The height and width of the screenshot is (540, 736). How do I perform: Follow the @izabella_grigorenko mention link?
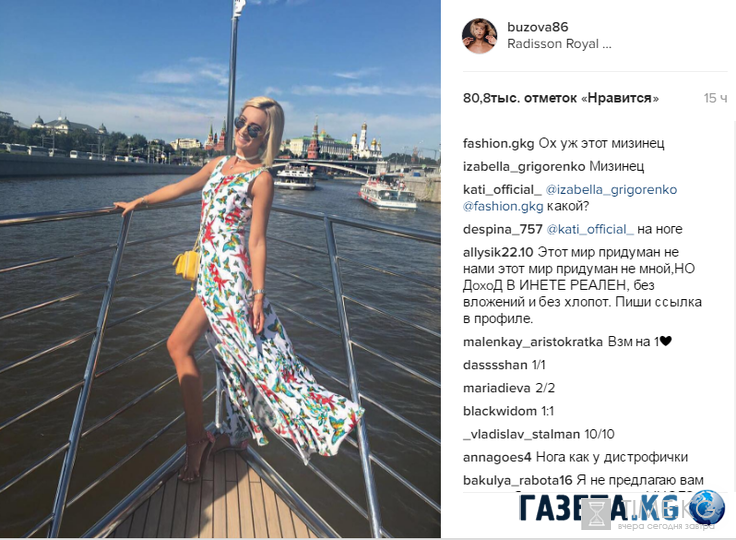[x=611, y=189]
